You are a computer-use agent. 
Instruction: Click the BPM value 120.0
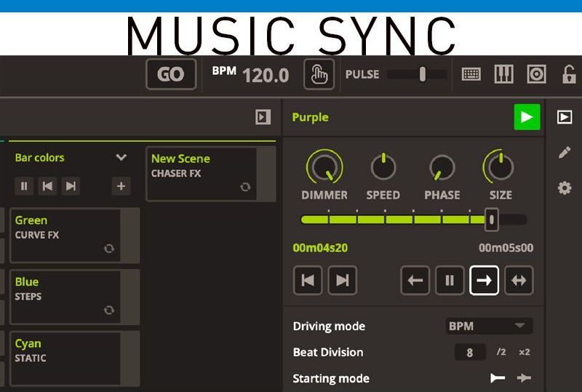click(x=266, y=76)
